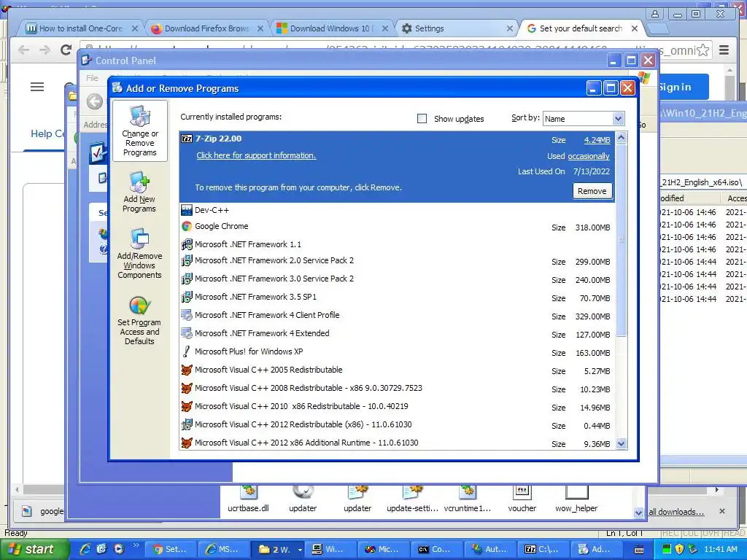This screenshot has height=560, width=747.
Task: Open the File menu in Control Panel
Action: pyautogui.click(x=92, y=78)
